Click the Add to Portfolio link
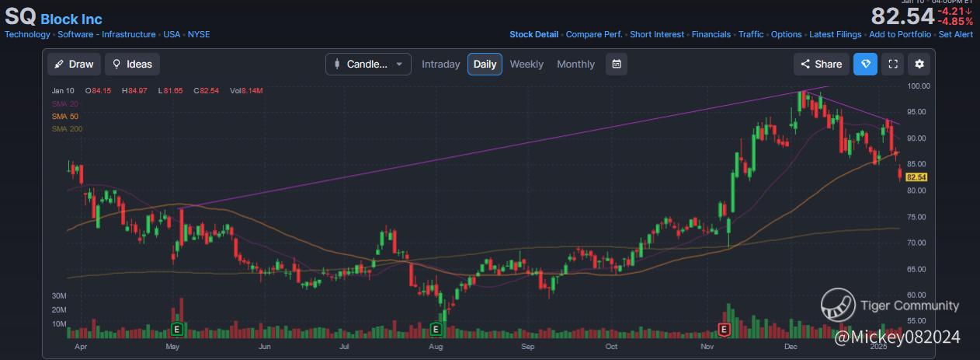Image resolution: width=980 pixels, height=360 pixels. 901,34
